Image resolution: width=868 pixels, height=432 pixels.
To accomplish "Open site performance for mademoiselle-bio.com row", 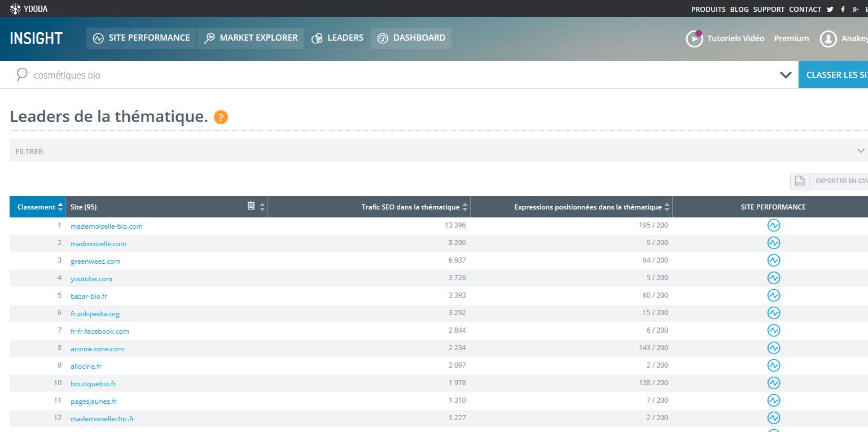I will coord(773,225).
